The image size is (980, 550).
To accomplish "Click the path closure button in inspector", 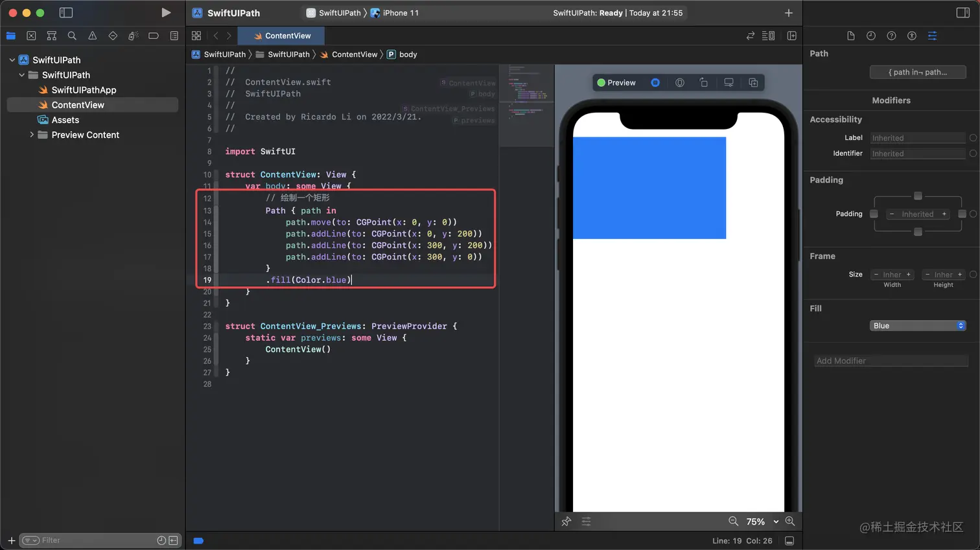I will pyautogui.click(x=918, y=72).
